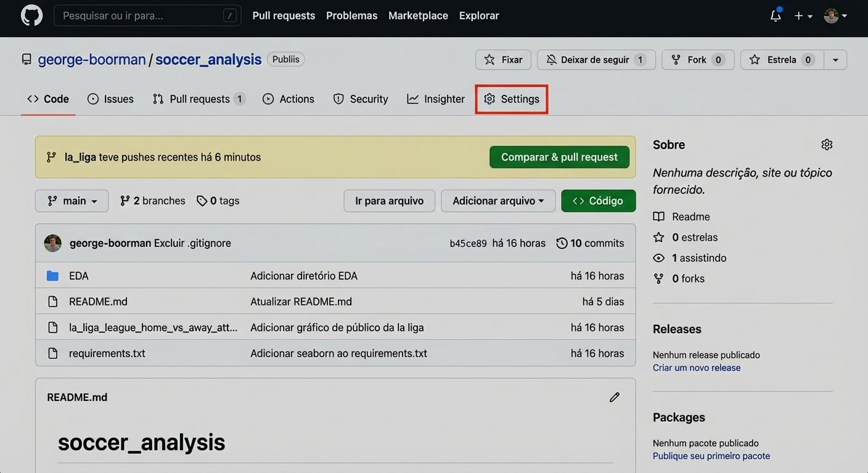
Task: Open commit 'Atualizar README.md'
Action: click(x=301, y=302)
